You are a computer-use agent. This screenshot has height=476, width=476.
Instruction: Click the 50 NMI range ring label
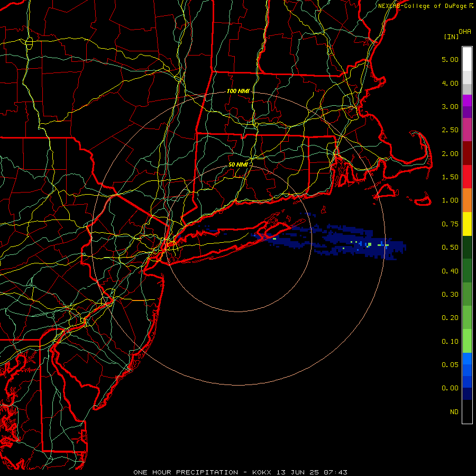click(238, 164)
